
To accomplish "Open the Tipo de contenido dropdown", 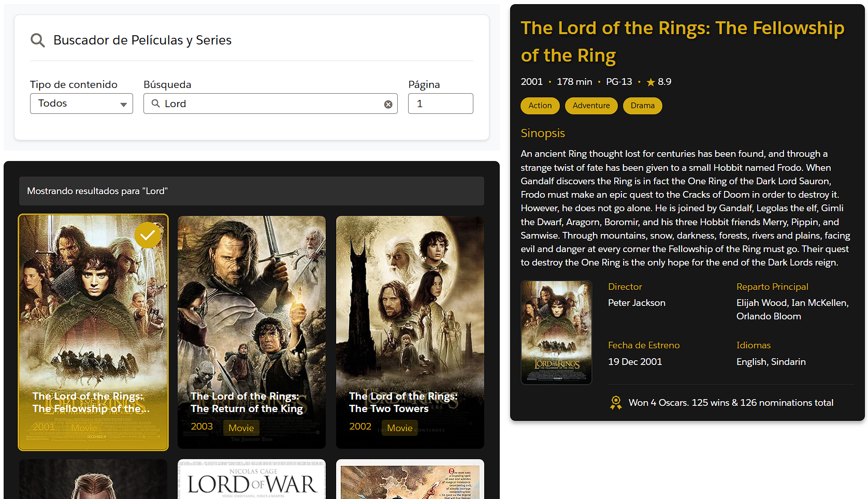I will coord(81,104).
